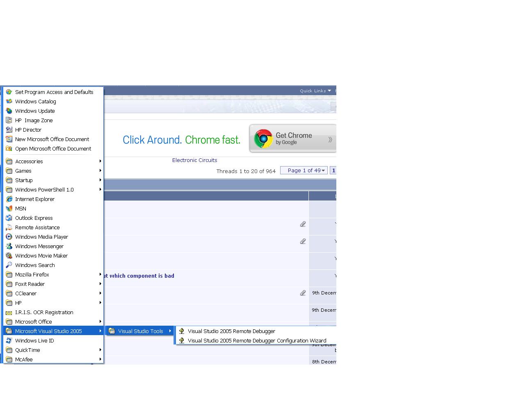Click the Windows Search magnifier icon
525x420 pixels.
tap(9, 265)
